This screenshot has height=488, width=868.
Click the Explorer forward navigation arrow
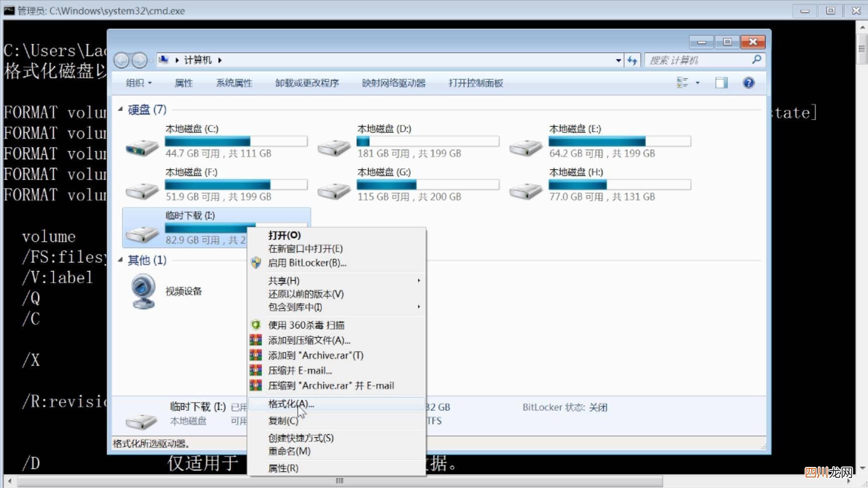(x=140, y=60)
